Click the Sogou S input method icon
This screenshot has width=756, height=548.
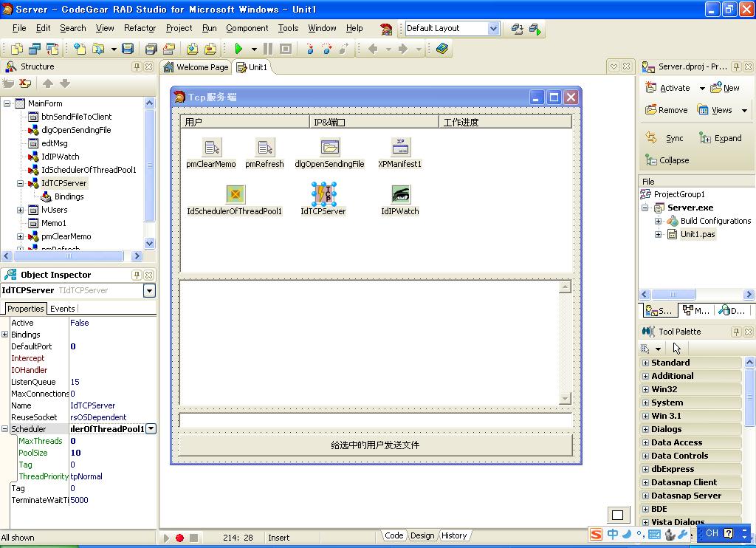pos(597,534)
